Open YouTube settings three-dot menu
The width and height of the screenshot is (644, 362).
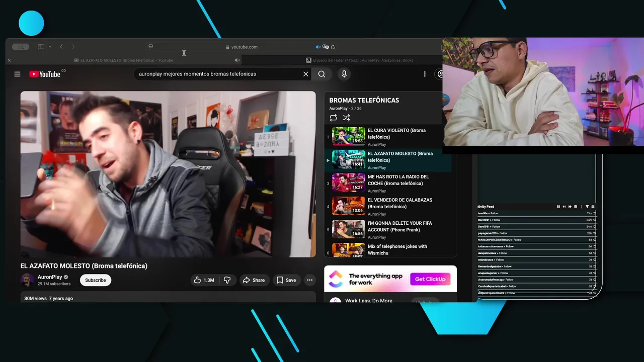[x=425, y=74]
